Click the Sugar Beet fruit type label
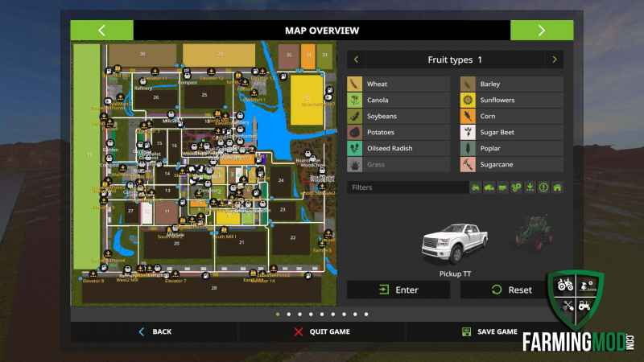 pos(497,132)
